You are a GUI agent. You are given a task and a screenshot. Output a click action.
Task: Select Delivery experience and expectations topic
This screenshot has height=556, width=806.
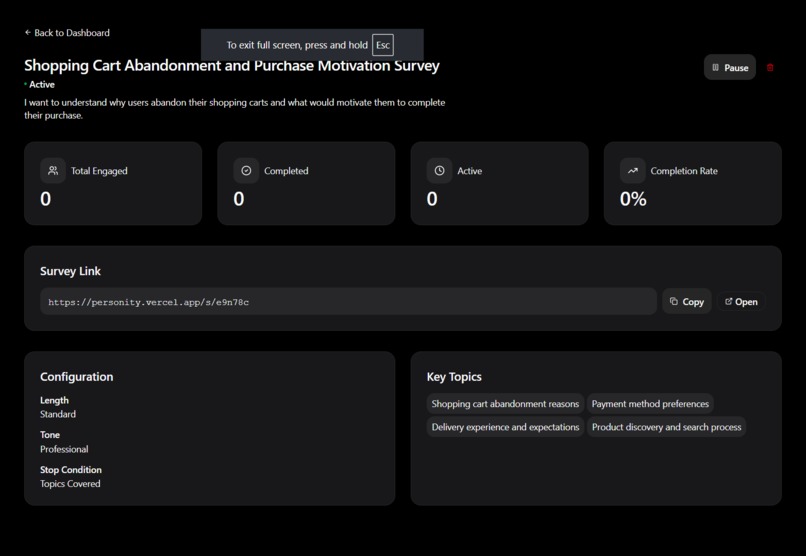point(505,427)
